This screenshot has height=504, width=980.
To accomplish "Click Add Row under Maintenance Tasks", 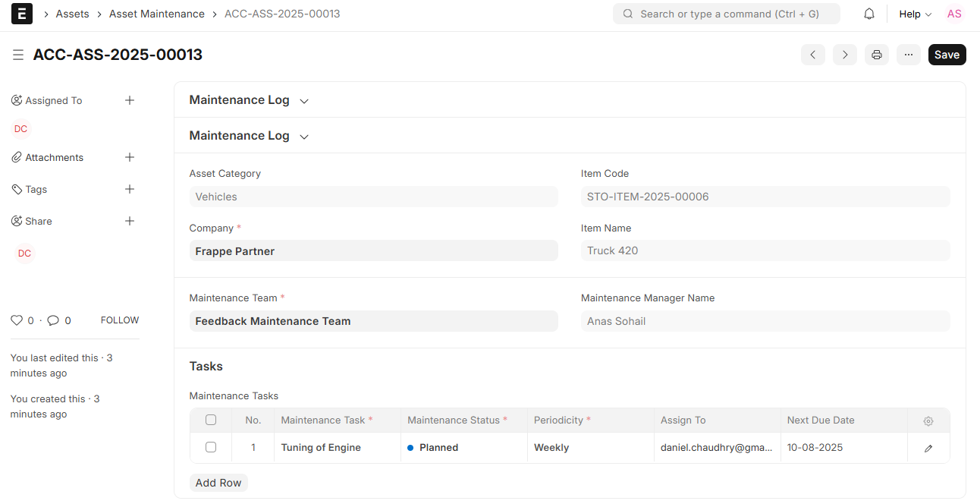I will 218,483.
